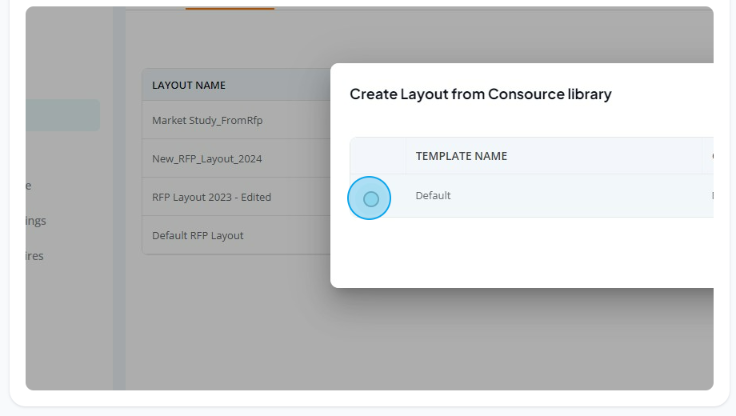Open the Market Study_FromRfp layout
This screenshot has height=416, width=736.
207,120
